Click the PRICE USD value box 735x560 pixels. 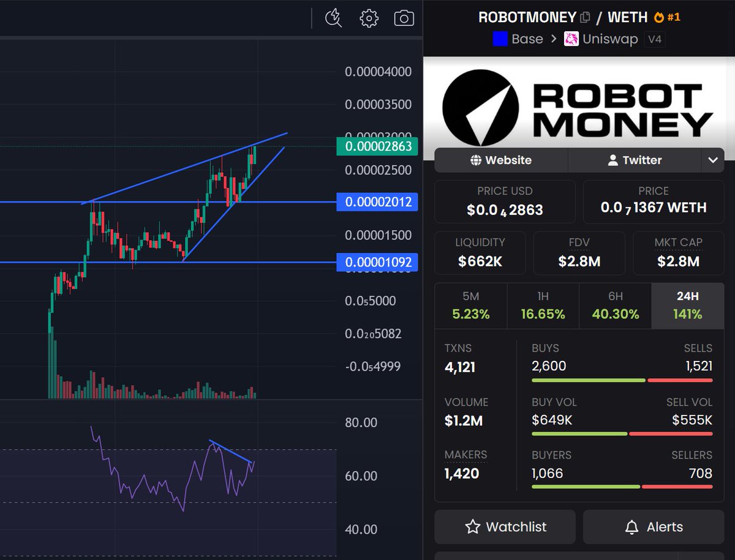tap(505, 202)
